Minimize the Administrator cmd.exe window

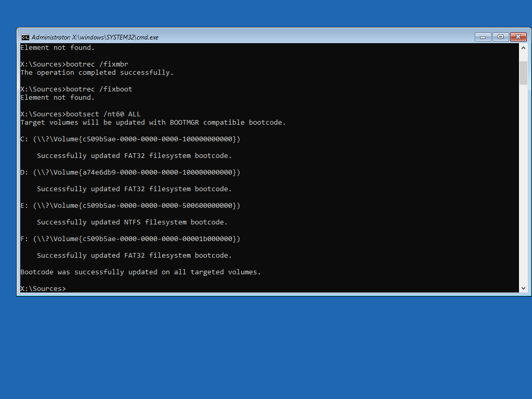coord(483,37)
